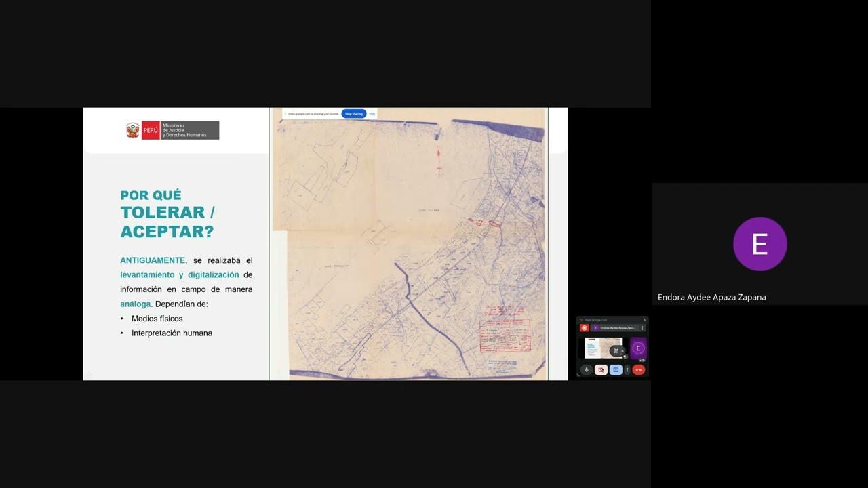Click the Perú Ministerio de Justicia logo
Image resolution: width=868 pixels, height=488 pixels.
point(172,130)
